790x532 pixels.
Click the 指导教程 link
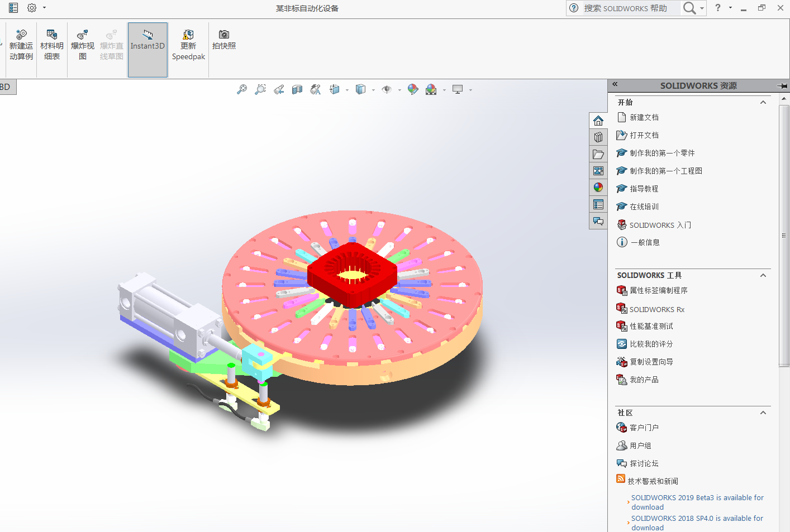click(x=637, y=189)
